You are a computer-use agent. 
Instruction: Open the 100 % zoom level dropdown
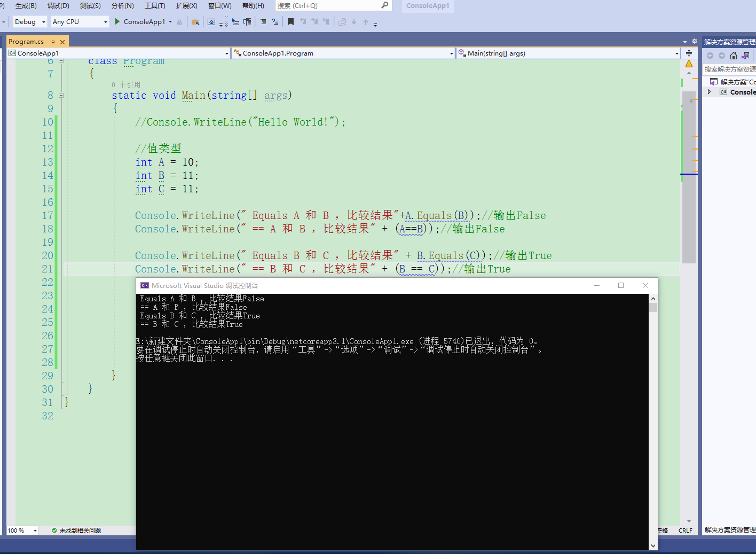22,530
